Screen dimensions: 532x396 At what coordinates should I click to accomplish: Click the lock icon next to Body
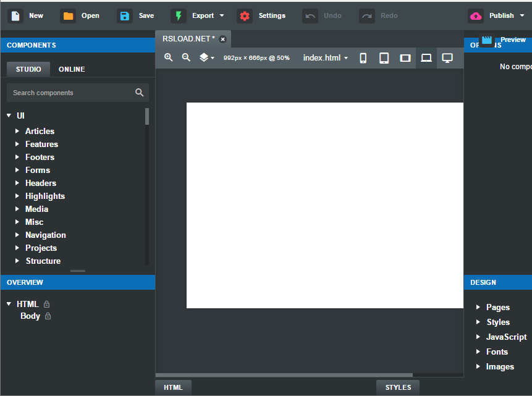(48, 316)
